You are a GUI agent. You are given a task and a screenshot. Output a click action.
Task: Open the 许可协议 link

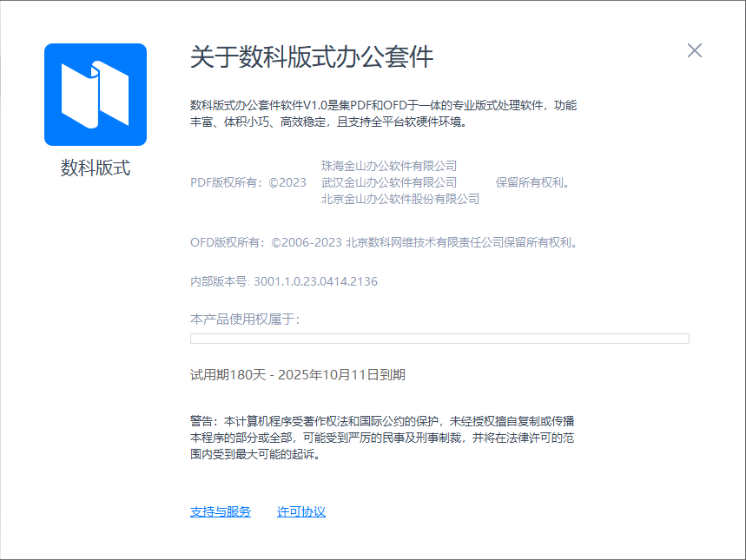301,512
